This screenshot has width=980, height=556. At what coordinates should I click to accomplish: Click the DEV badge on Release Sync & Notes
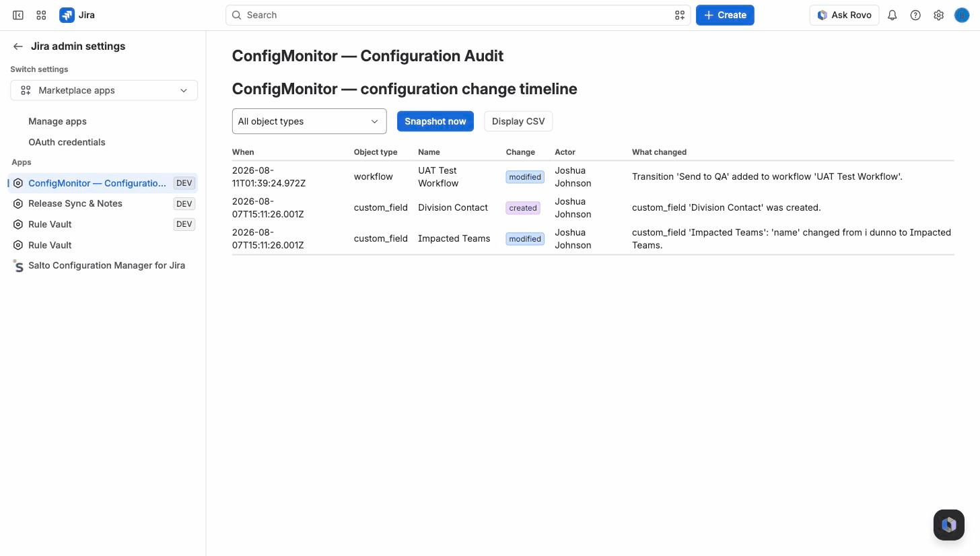click(x=184, y=203)
